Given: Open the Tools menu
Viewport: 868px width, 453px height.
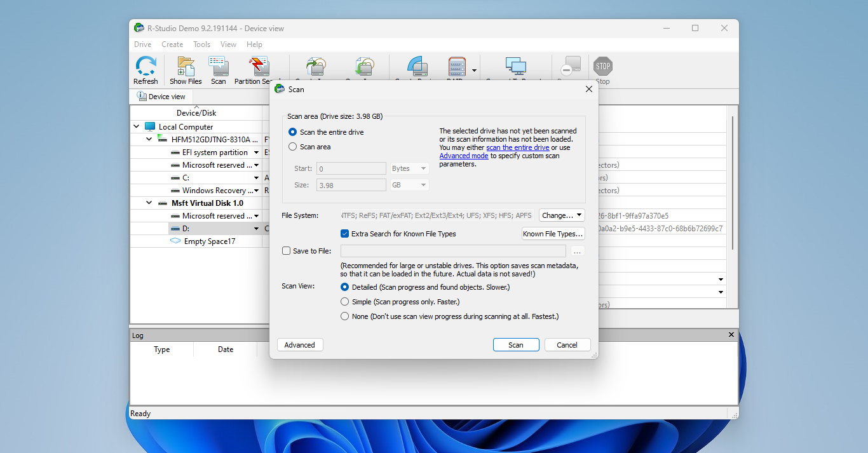Looking at the screenshot, I should tap(202, 44).
